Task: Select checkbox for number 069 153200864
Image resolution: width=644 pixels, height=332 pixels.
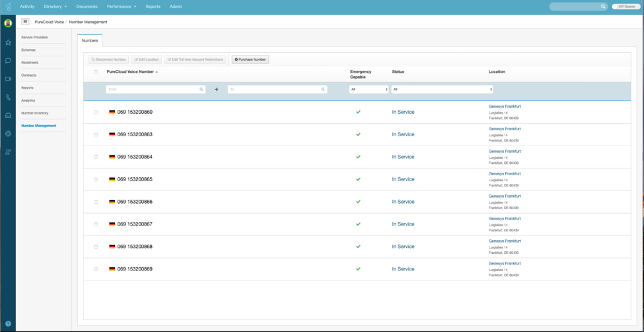Action: (96, 157)
